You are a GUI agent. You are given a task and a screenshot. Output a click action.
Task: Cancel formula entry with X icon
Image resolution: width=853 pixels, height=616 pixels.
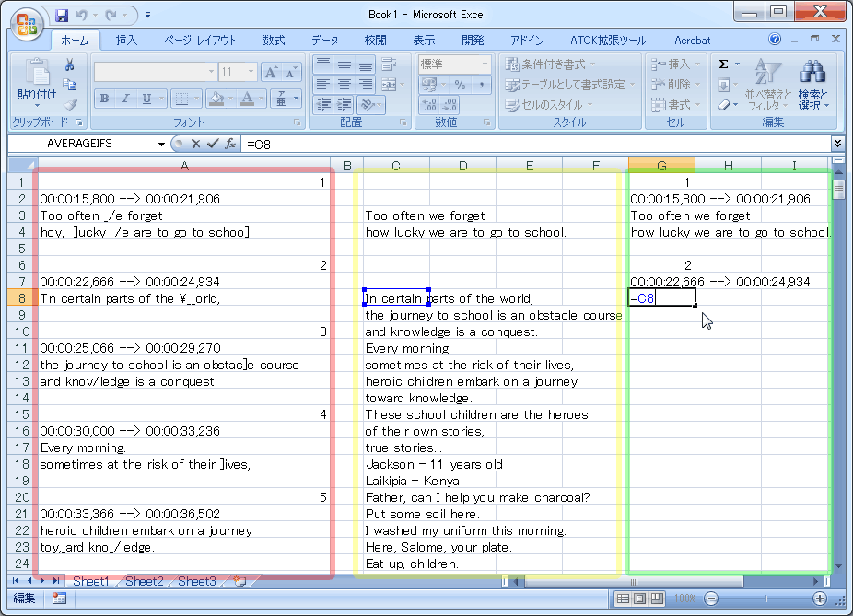[196, 144]
